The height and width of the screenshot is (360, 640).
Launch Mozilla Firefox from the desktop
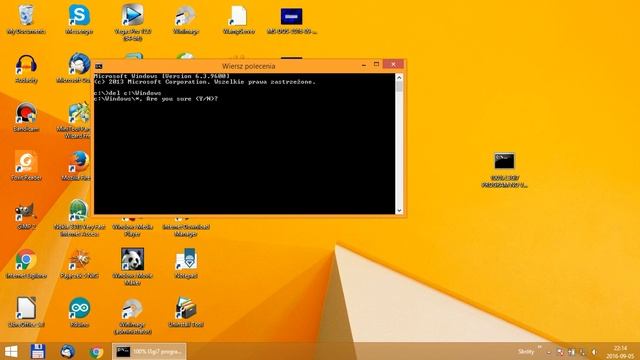[79, 162]
